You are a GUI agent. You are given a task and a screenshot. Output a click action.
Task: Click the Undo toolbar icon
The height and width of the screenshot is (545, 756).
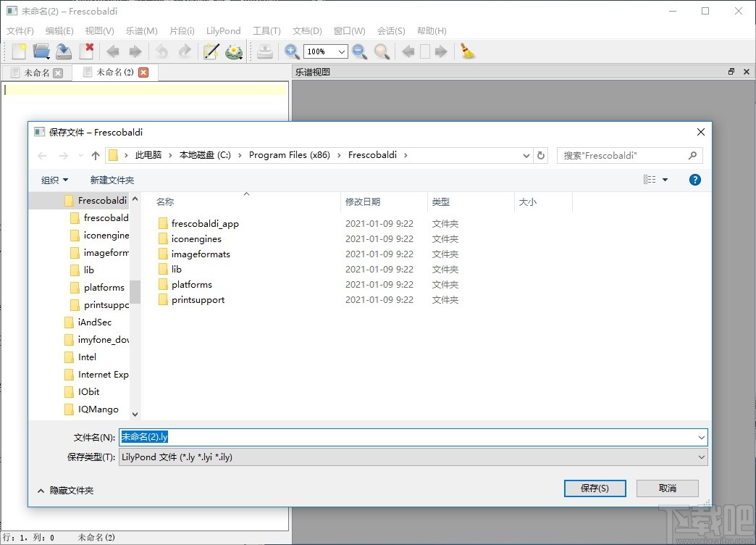161,51
